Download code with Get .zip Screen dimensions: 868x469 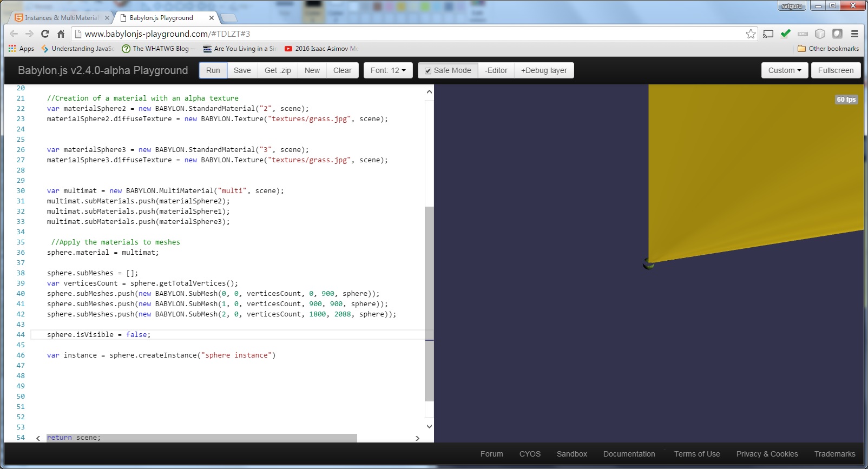[278, 70]
